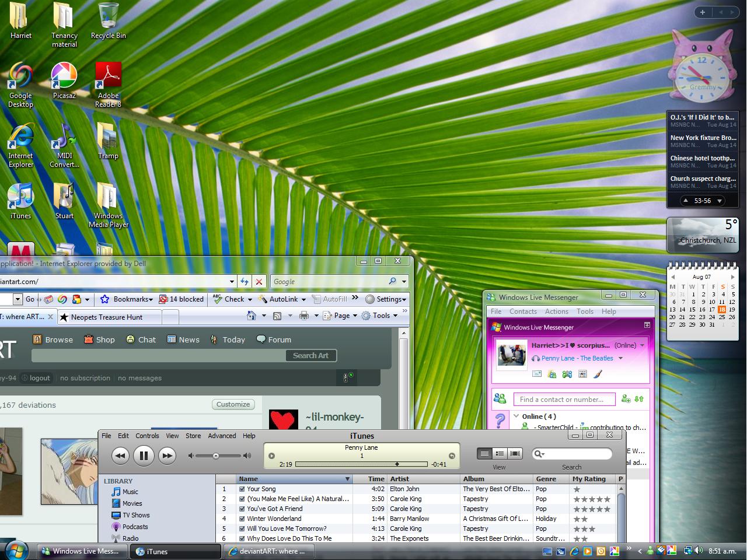The width and height of the screenshot is (747, 560).
Task: Open the color scheme paintbrush in Messenger
Action: tap(597, 374)
